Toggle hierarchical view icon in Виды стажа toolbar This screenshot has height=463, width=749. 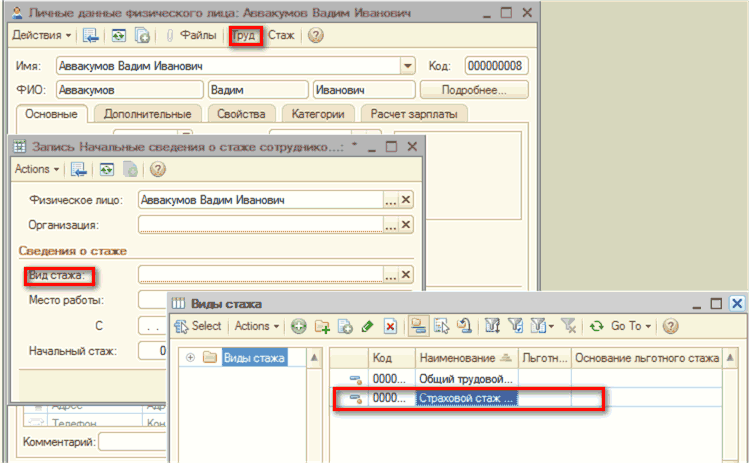click(x=415, y=326)
